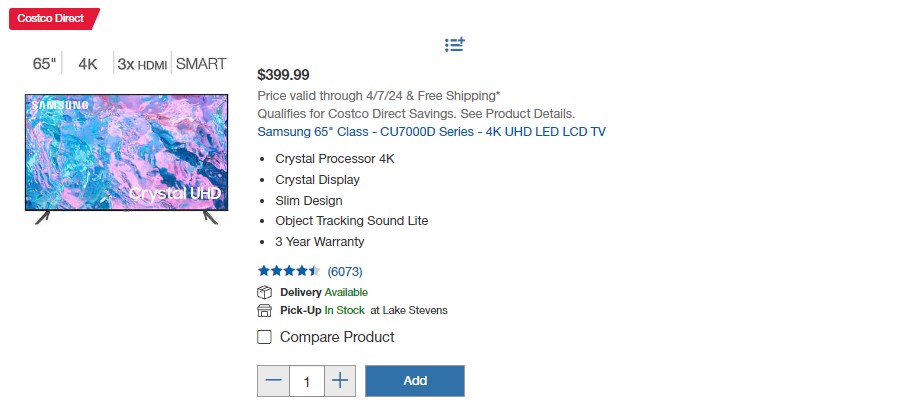Open the Samsung 65" Class CU7000D product link

431,132
